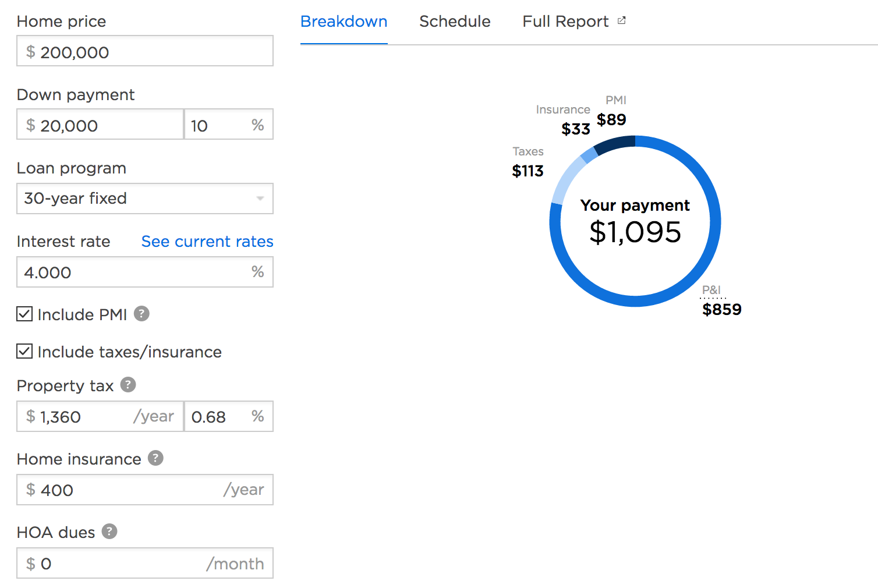Open the Full Report tab
Viewport: 878px width, 588px height.
565,22
